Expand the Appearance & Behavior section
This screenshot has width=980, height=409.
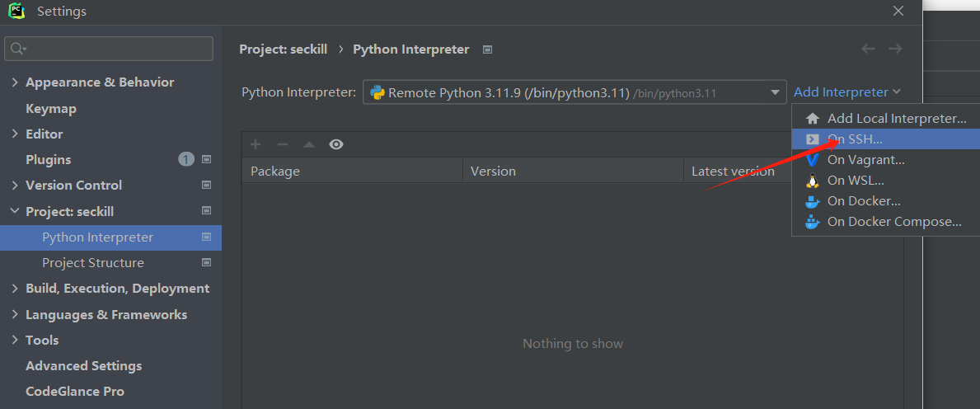click(15, 82)
